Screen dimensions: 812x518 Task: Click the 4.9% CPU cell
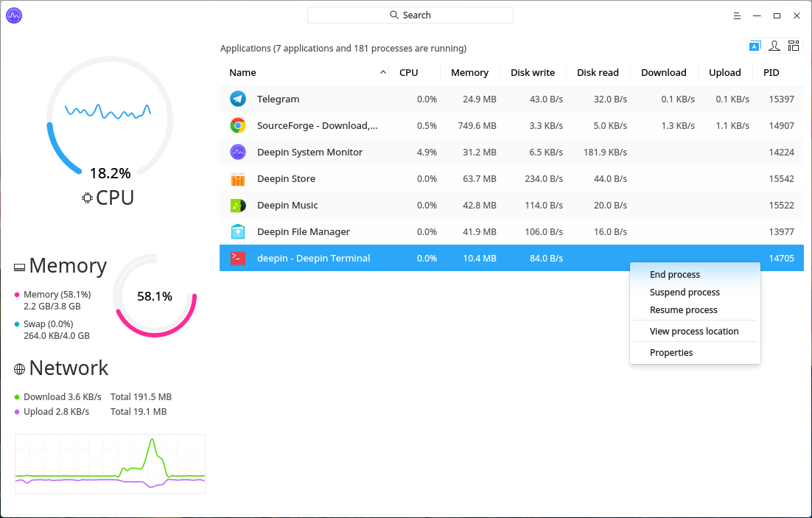pos(427,152)
